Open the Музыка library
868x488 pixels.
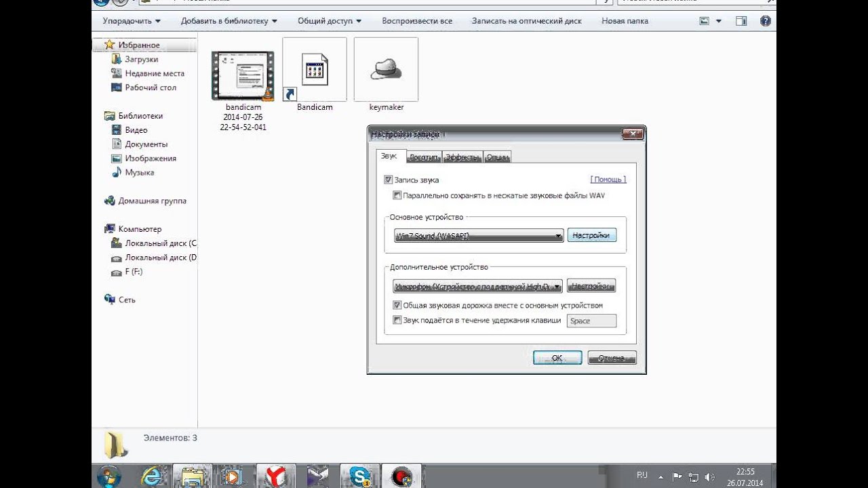[139, 173]
